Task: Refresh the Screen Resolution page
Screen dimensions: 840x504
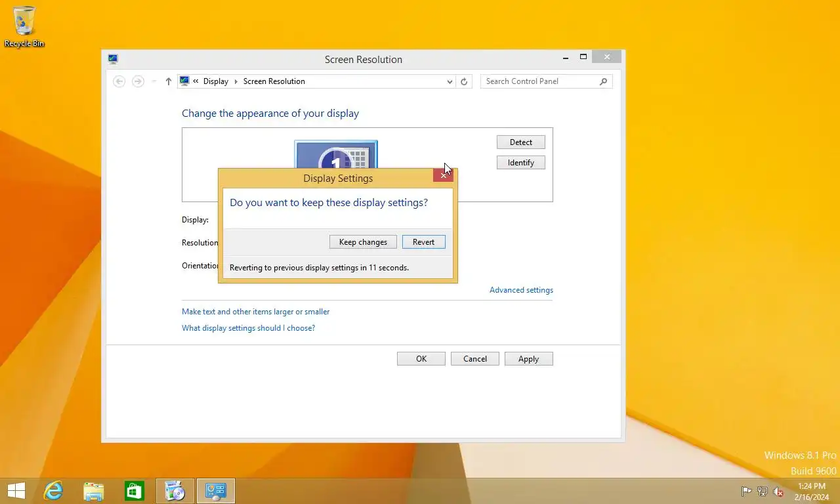Action: tap(464, 81)
